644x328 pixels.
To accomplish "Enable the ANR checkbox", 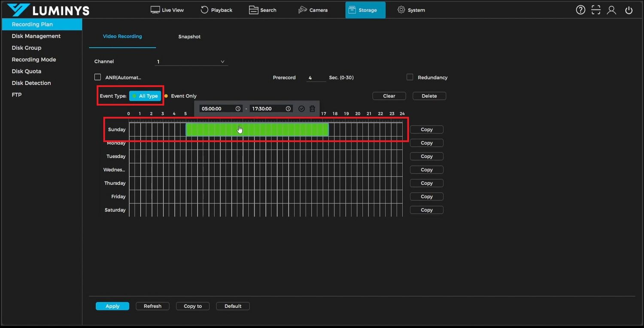I will (97, 77).
